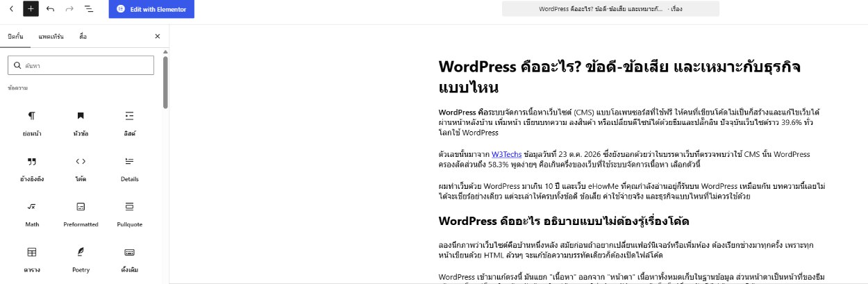Redo the last undone change
The height and width of the screenshot is (284, 868).
pos(69,9)
